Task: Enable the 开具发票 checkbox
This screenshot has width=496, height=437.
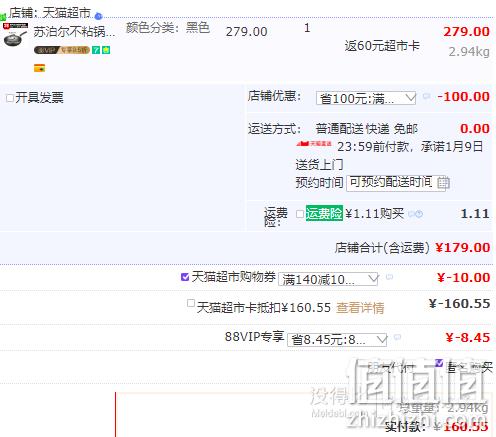Action: [10, 98]
